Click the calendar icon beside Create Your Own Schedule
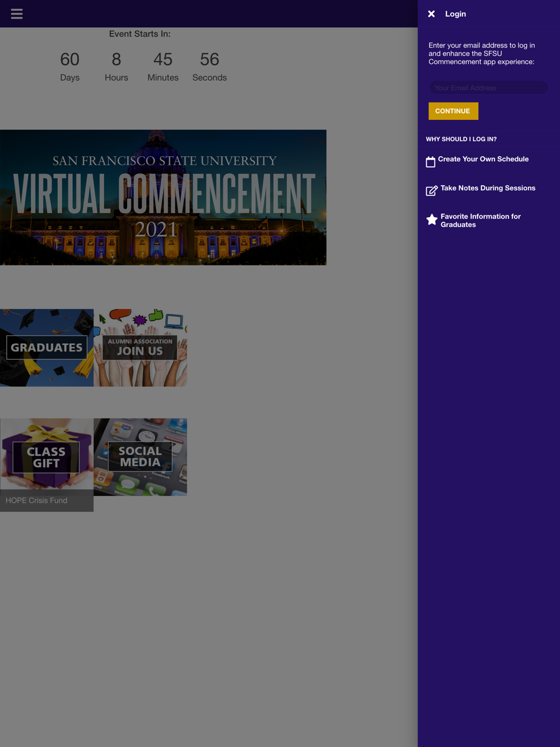The width and height of the screenshot is (560, 747). tap(431, 162)
